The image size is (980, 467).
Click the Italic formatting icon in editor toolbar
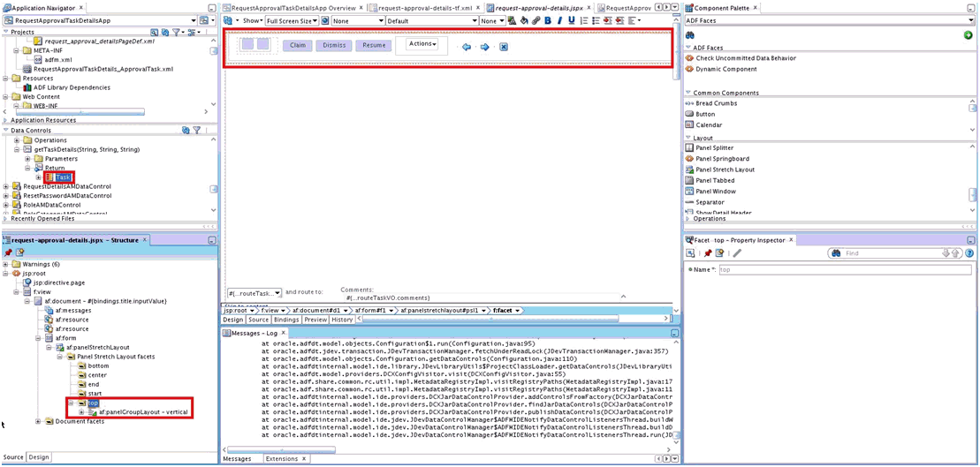click(560, 20)
